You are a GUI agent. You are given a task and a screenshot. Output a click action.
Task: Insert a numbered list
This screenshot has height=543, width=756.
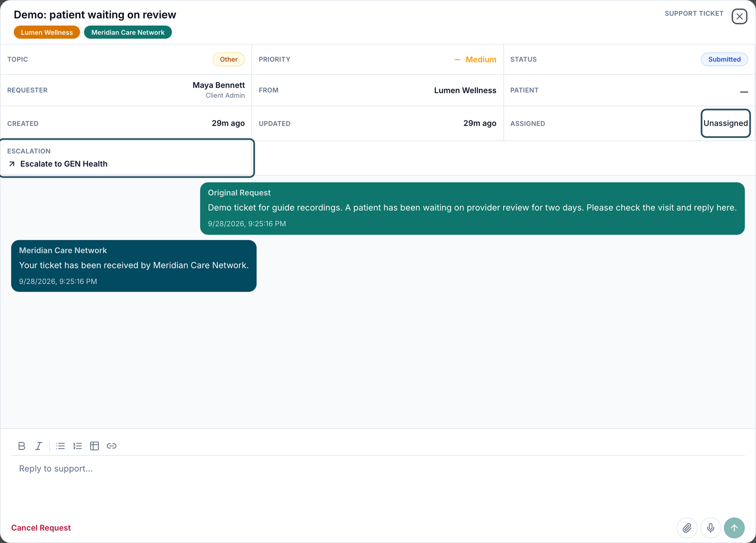pos(77,446)
